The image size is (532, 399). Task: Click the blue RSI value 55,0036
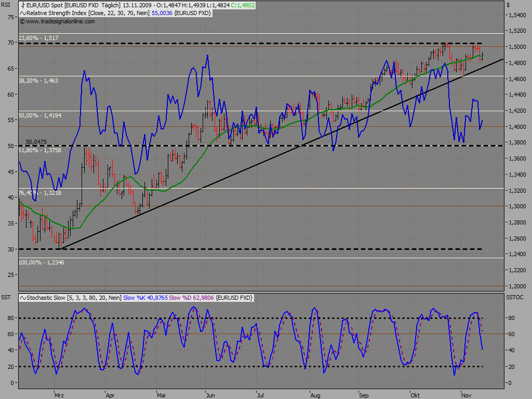coord(162,13)
